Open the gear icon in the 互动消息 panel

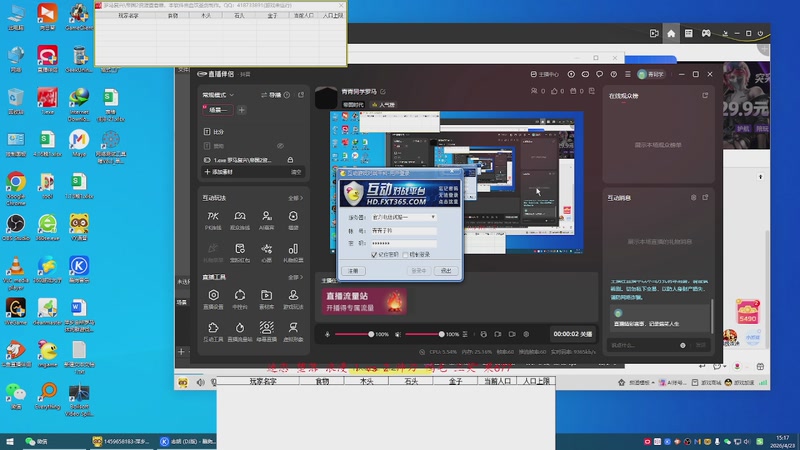(x=693, y=197)
